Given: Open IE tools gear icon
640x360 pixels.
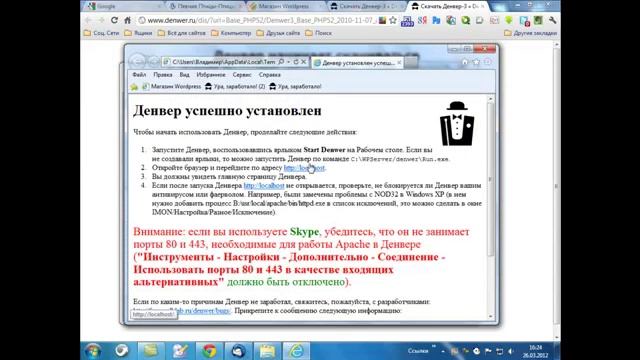Looking at the screenshot, I should [488, 62].
